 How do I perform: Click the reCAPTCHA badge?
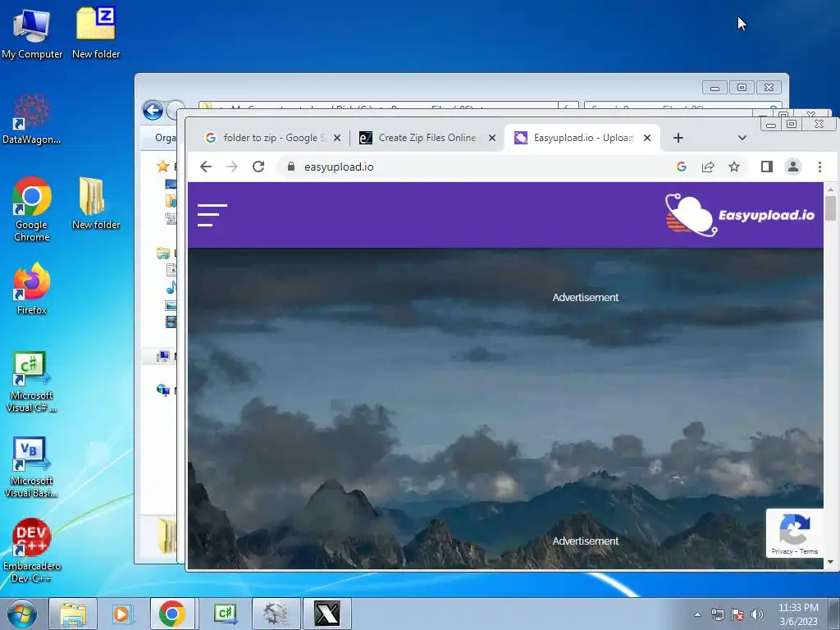(x=794, y=533)
